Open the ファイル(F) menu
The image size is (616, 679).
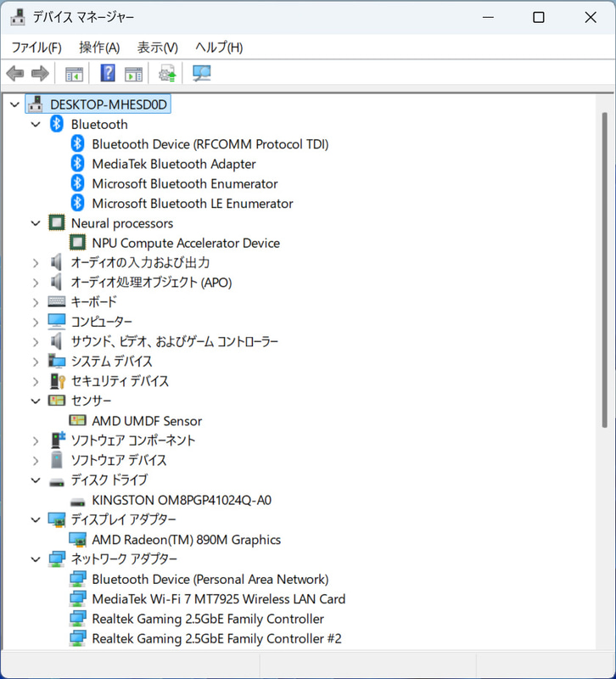tap(36, 48)
